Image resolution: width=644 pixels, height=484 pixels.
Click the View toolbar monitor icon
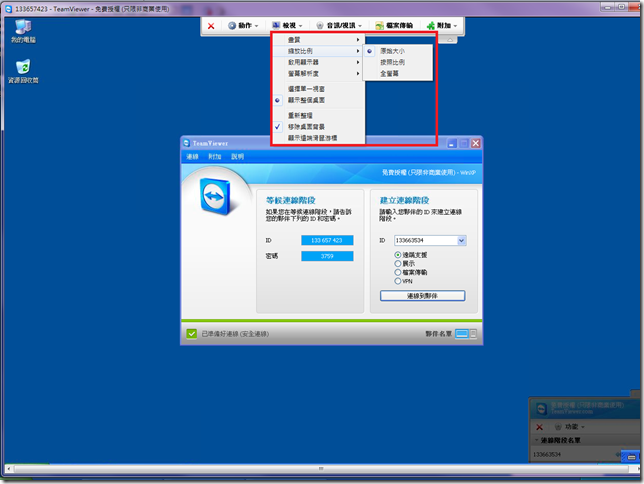276,25
